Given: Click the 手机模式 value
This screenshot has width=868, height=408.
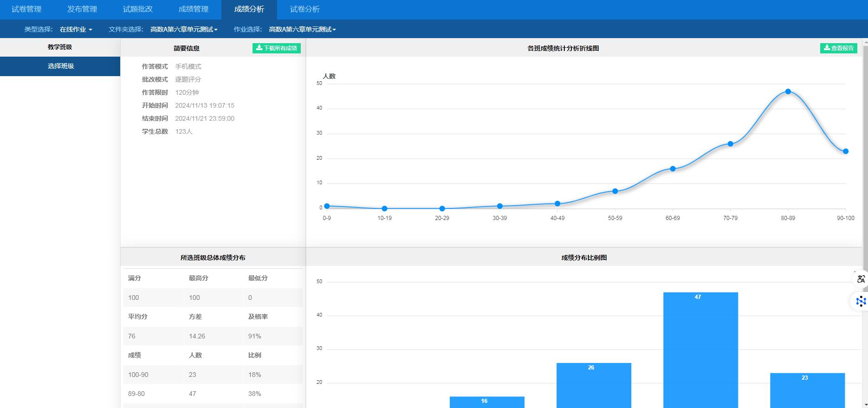Looking at the screenshot, I should coord(188,66).
